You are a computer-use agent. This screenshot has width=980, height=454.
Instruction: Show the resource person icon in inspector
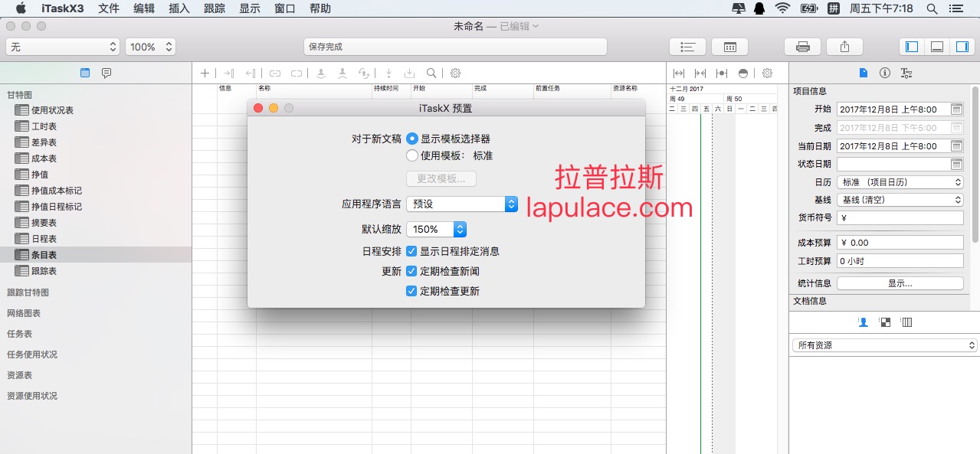(x=864, y=322)
